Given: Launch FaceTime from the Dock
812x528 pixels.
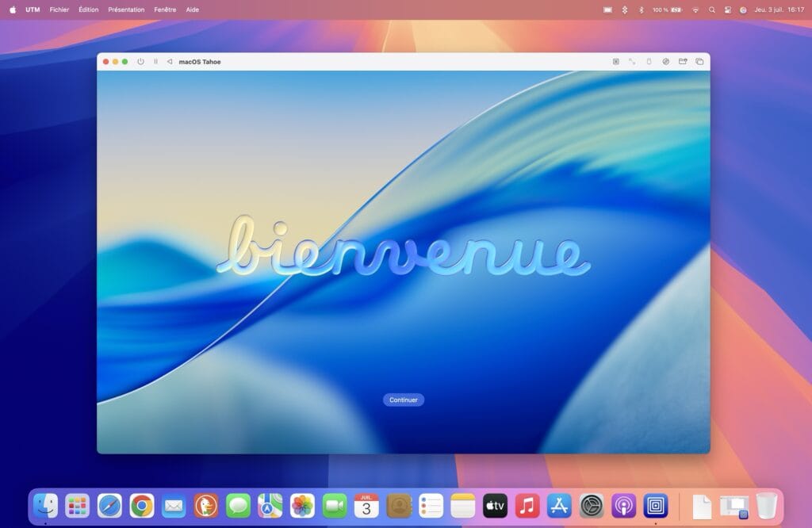Looking at the screenshot, I should (335, 506).
